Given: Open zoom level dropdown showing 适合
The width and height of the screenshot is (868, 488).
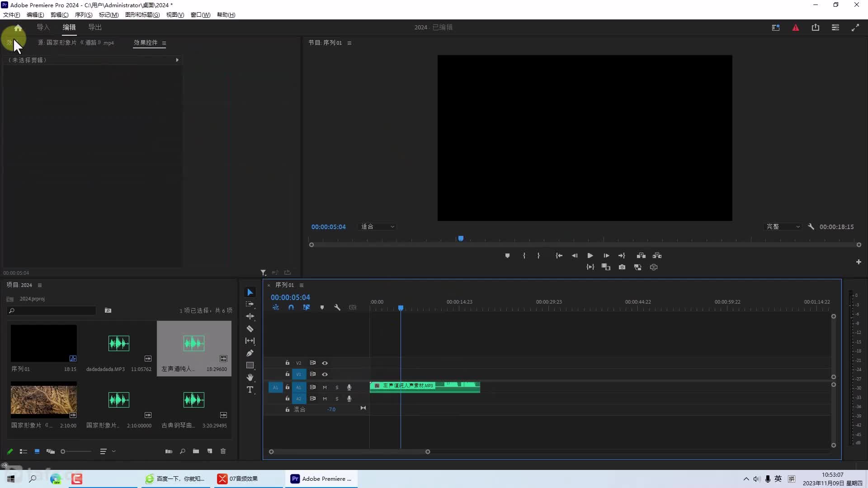Looking at the screenshot, I should coord(377,226).
